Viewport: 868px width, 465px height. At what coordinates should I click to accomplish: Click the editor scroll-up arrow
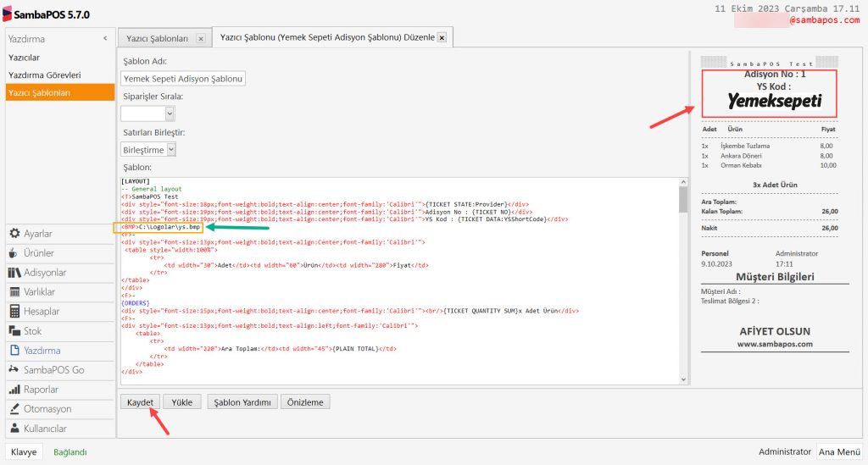[x=683, y=182]
